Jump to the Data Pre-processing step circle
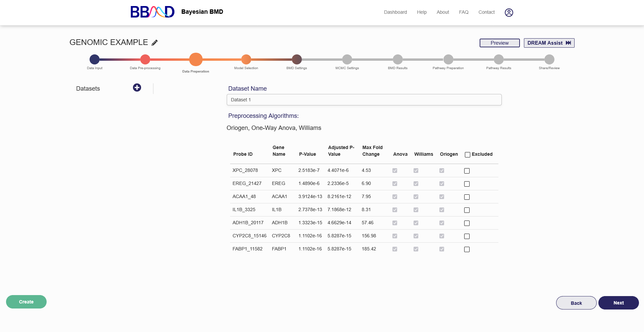The width and height of the screenshot is (644, 332). (145, 59)
